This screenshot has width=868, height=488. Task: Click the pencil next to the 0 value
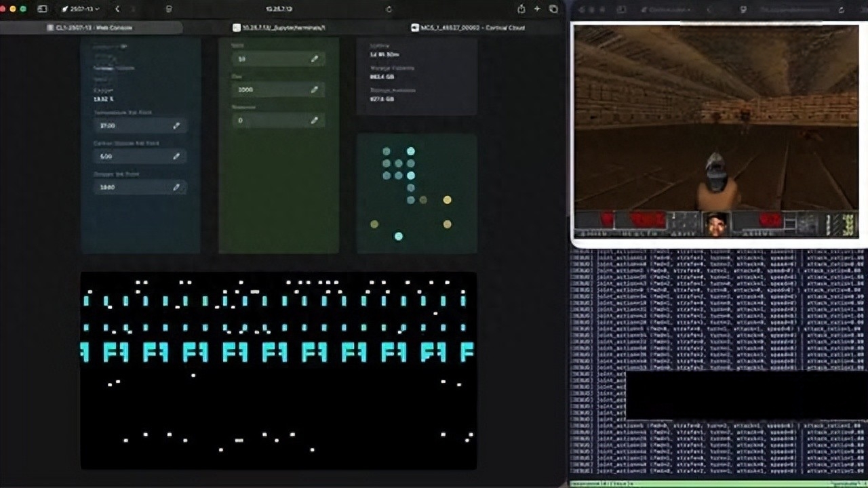coord(315,120)
